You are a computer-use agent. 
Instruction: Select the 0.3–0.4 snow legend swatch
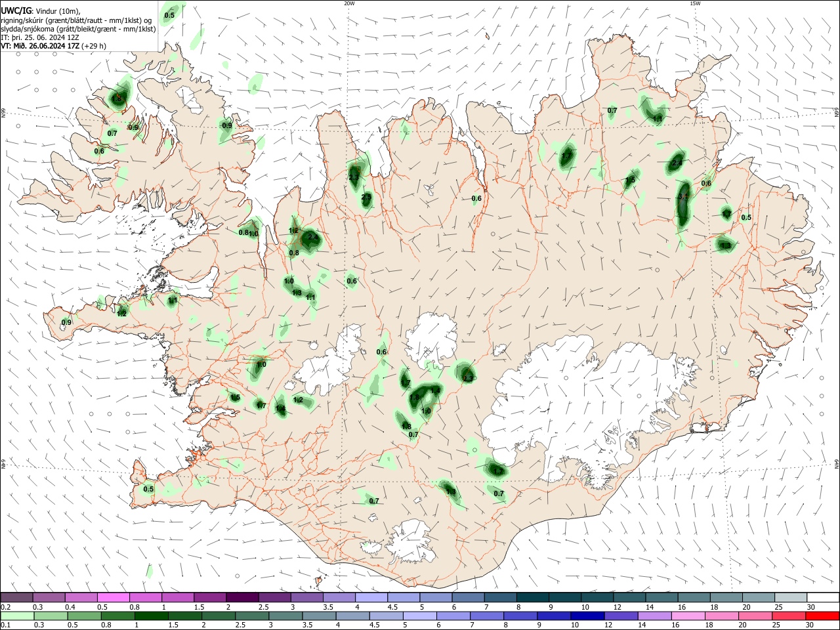[49, 598]
